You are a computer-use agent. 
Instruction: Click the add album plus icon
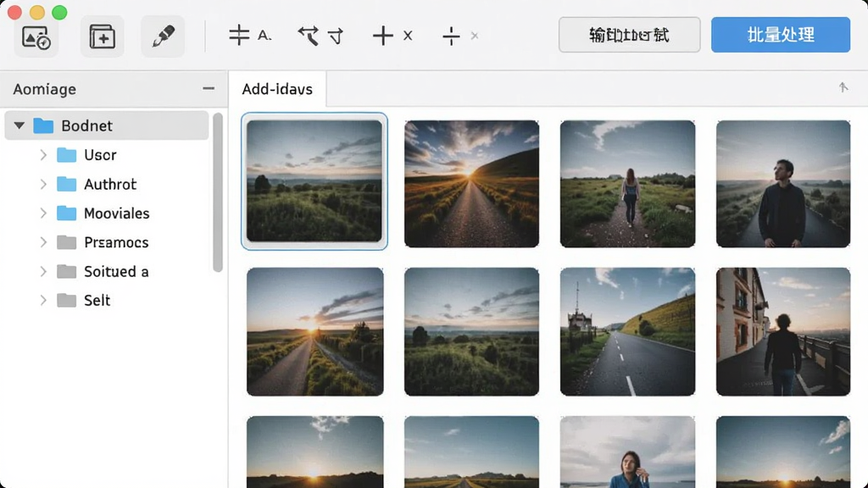(103, 36)
